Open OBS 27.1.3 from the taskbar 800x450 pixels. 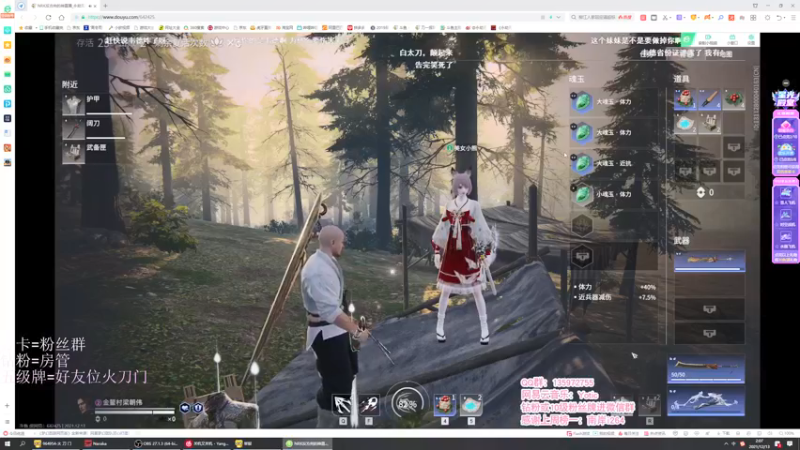point(156,444)
